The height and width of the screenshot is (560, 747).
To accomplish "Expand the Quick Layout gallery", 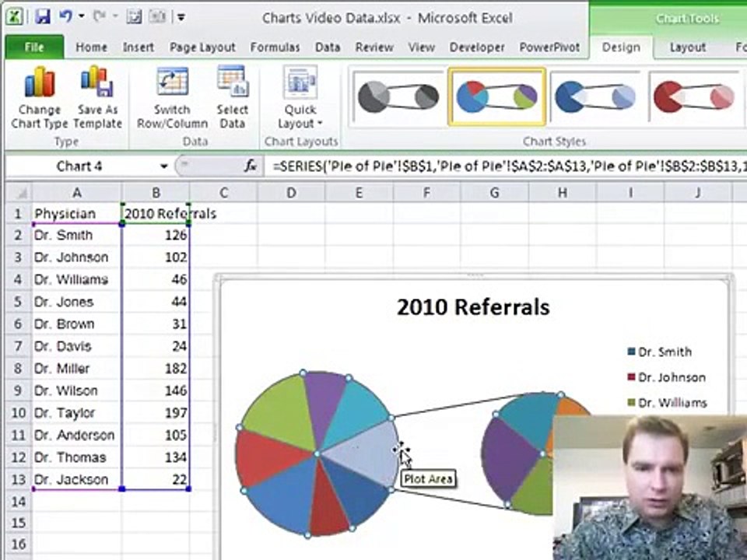I will click(x=300, y=98).
